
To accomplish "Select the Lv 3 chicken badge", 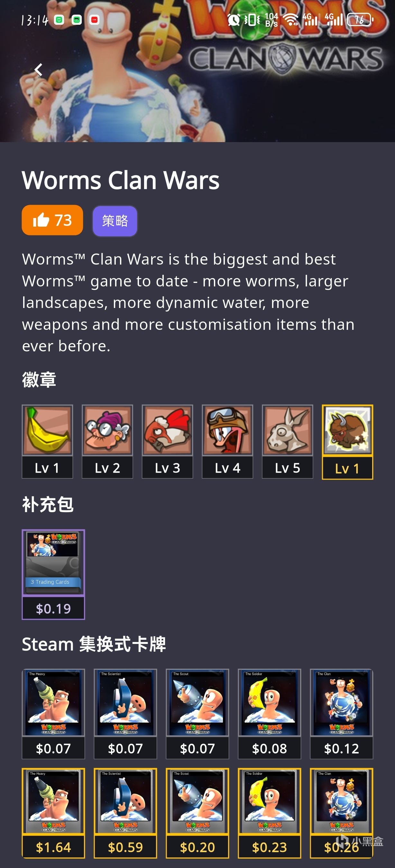I will (167, 441).
